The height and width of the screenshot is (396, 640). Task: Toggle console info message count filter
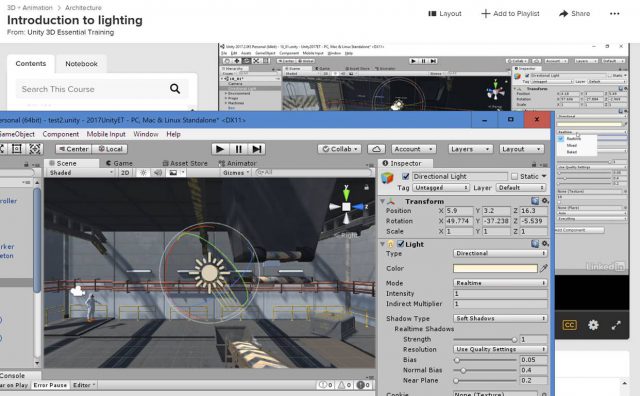326,385
